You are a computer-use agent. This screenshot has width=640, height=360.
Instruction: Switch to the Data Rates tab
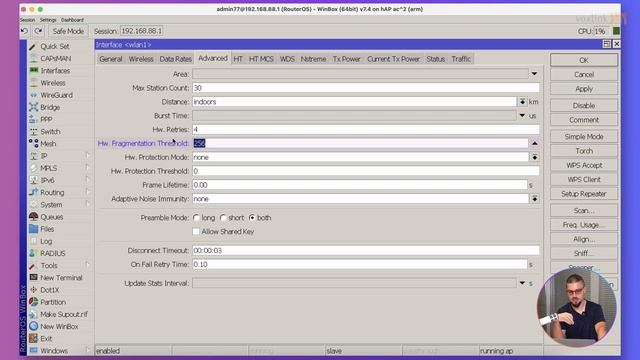(x=176, y=59)
